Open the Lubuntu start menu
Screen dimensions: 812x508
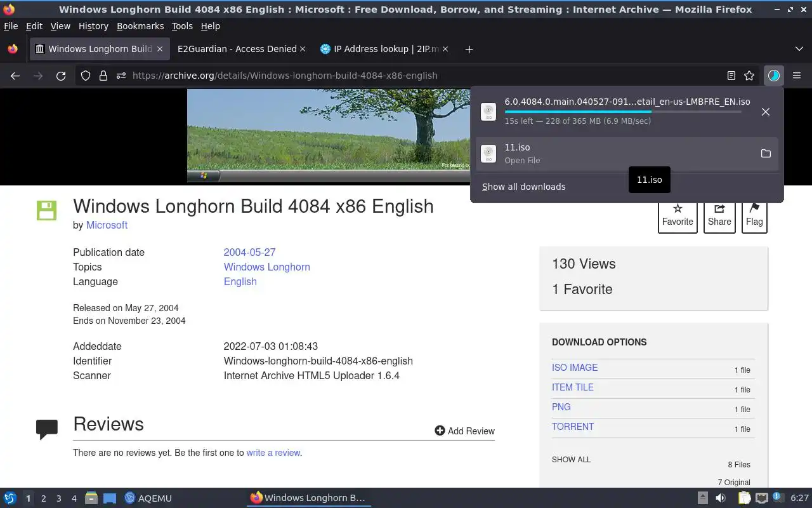click(10, 498)
